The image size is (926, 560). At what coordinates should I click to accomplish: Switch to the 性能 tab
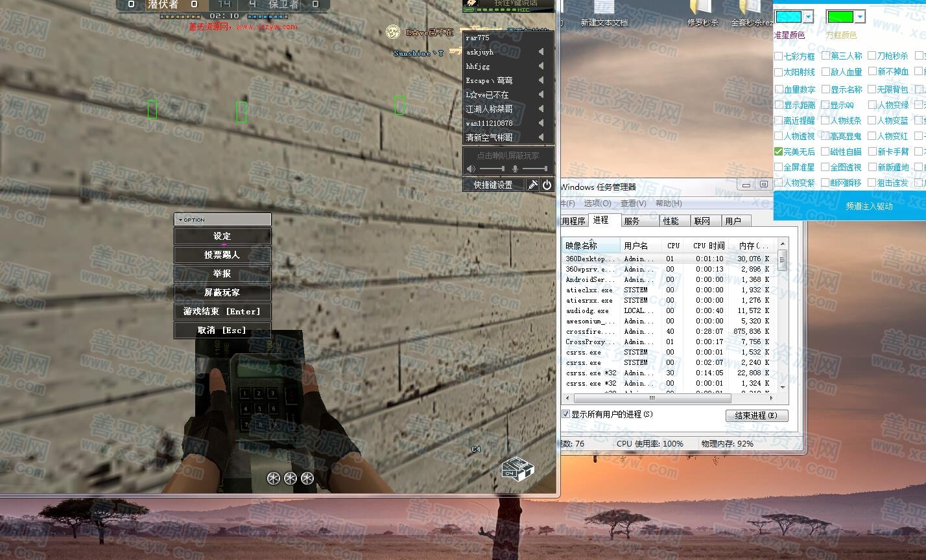(x=671, y=221)
